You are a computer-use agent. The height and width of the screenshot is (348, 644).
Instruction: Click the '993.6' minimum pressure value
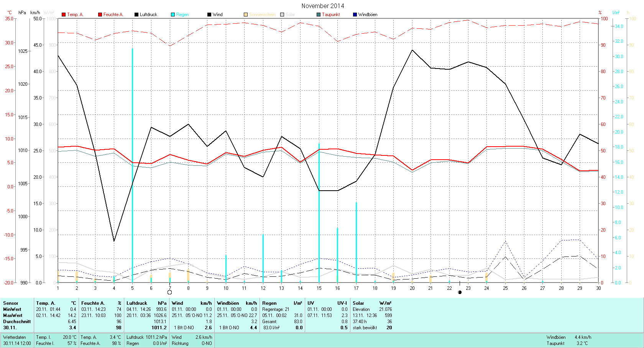pyautogui.click(x=161, y=309)
